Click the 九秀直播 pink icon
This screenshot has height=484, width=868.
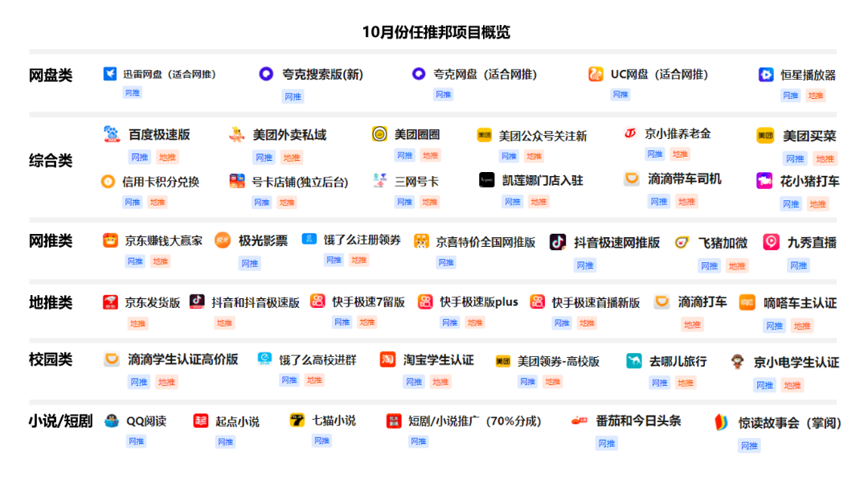point(771,242)
